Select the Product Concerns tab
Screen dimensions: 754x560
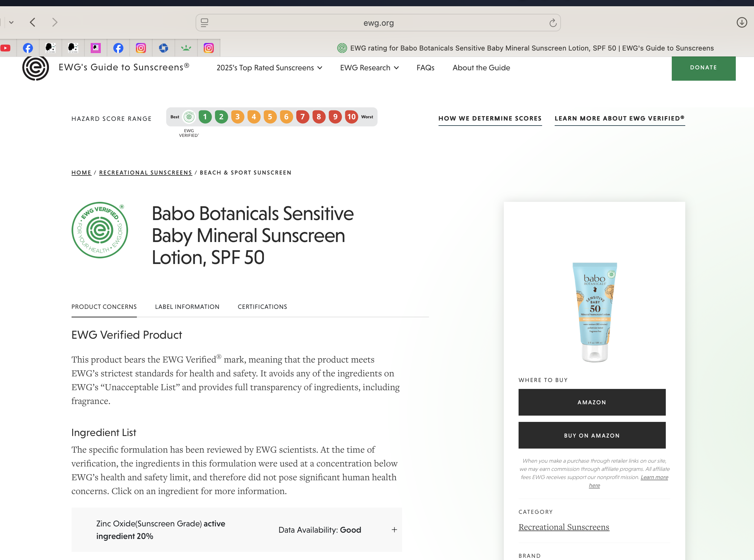pos(104,307)
